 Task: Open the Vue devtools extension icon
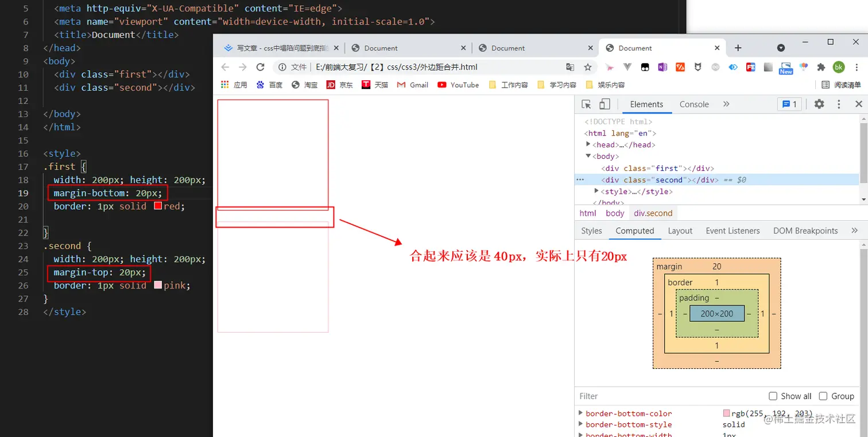627,67
